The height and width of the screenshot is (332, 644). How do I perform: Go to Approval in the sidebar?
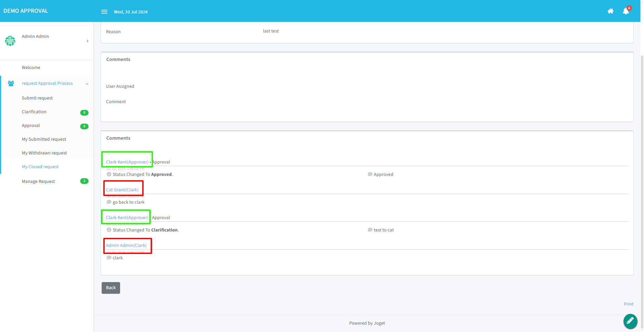[31, 126]
